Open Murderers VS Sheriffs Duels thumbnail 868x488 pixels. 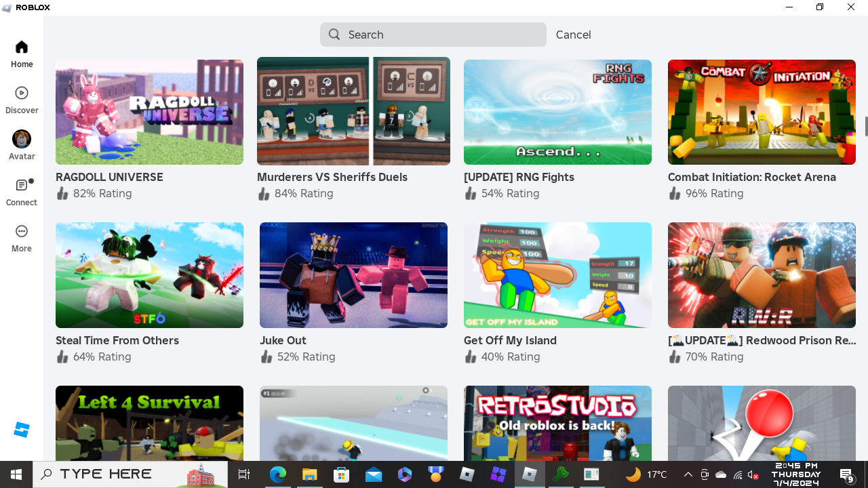pyautogui.click(x=353, y=111)
